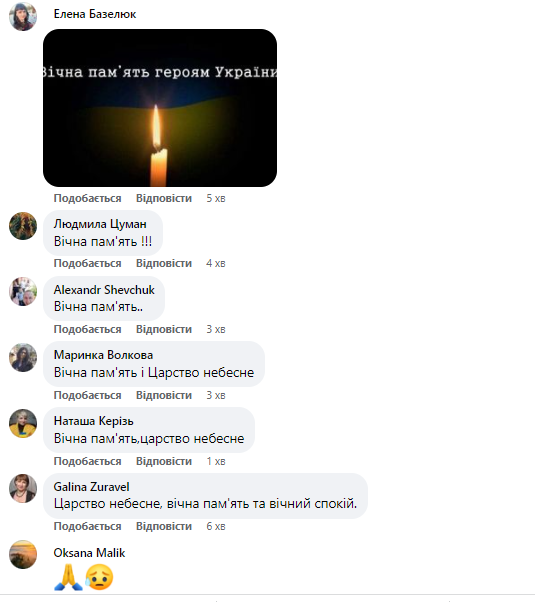Open Наташа Керізь's avatar picture
535x602 pixels.
23,423
